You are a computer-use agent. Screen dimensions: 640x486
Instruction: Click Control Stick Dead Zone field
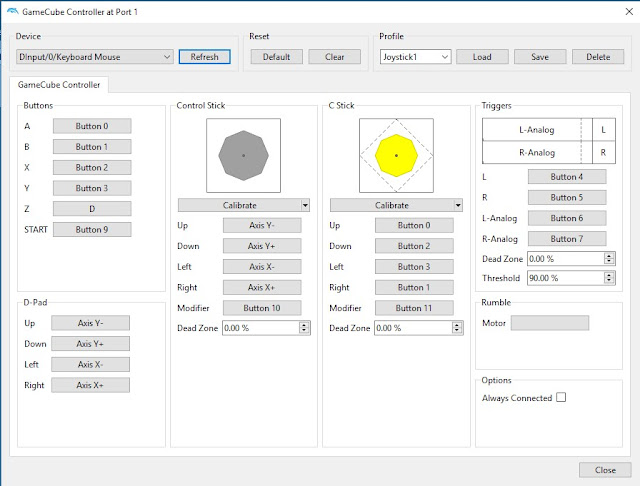coord(260,328)
